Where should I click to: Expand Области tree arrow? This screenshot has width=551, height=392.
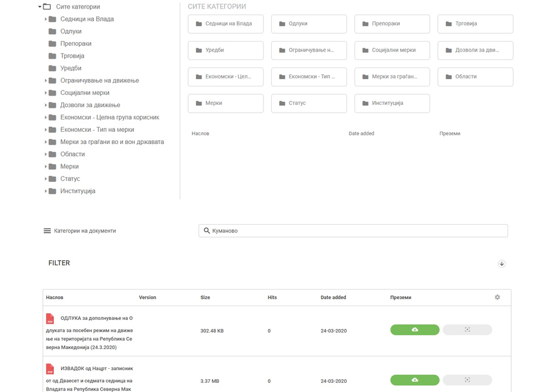pos(46,154)
